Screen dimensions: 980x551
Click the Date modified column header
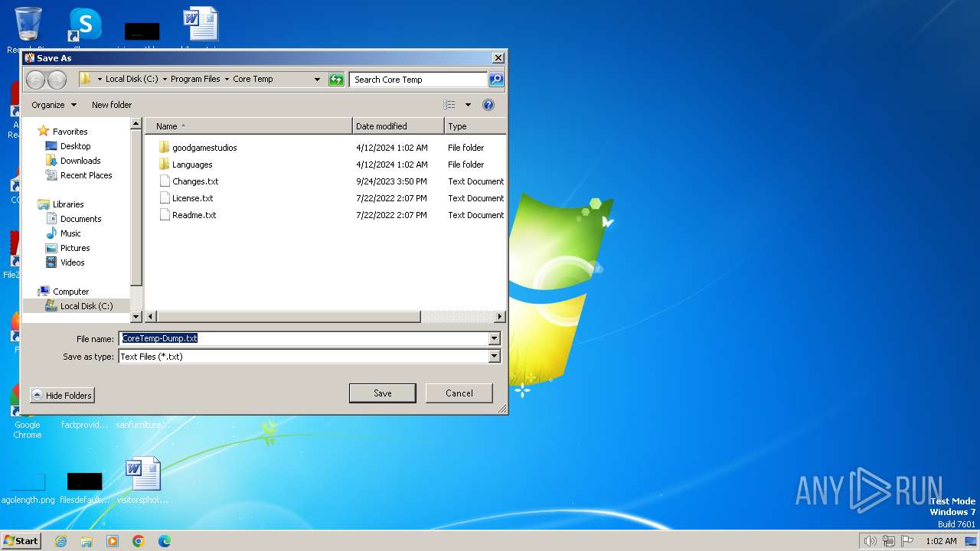[398, 126]
